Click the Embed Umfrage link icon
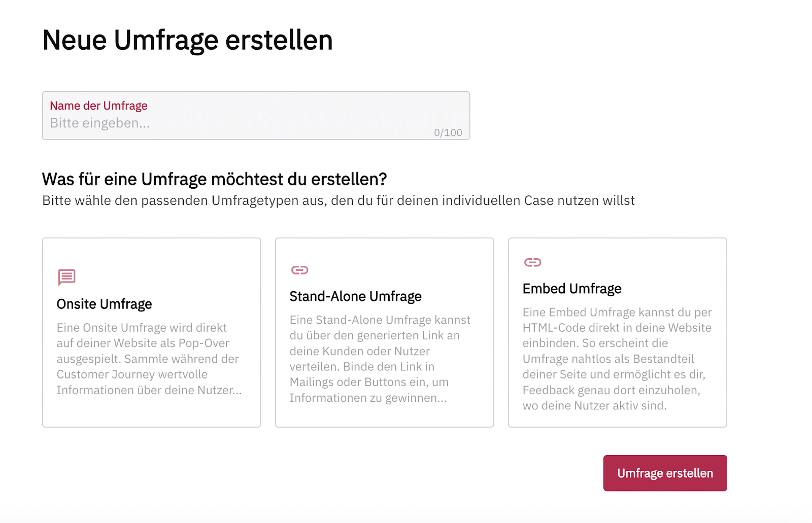Viewport: 812px width, 523px height. pos(532,262)
